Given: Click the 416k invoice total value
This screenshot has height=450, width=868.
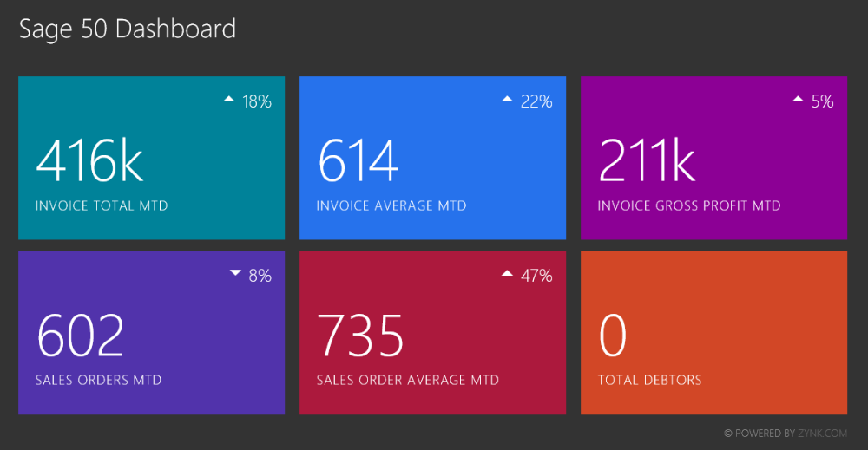Looking at the screenshot, I should [89, 161].
